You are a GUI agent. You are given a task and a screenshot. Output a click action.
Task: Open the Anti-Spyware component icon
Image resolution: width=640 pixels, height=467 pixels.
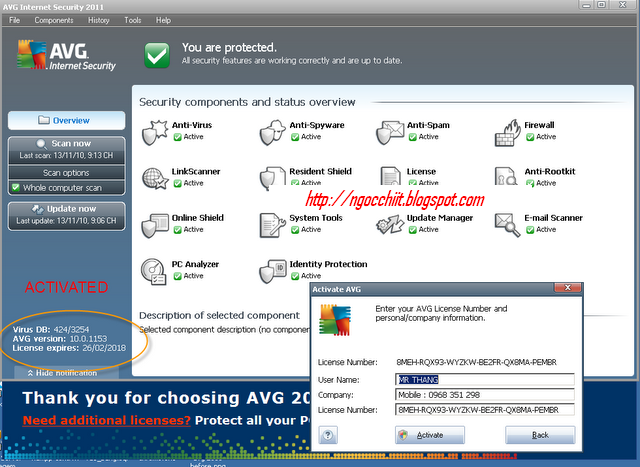point(272,132)
